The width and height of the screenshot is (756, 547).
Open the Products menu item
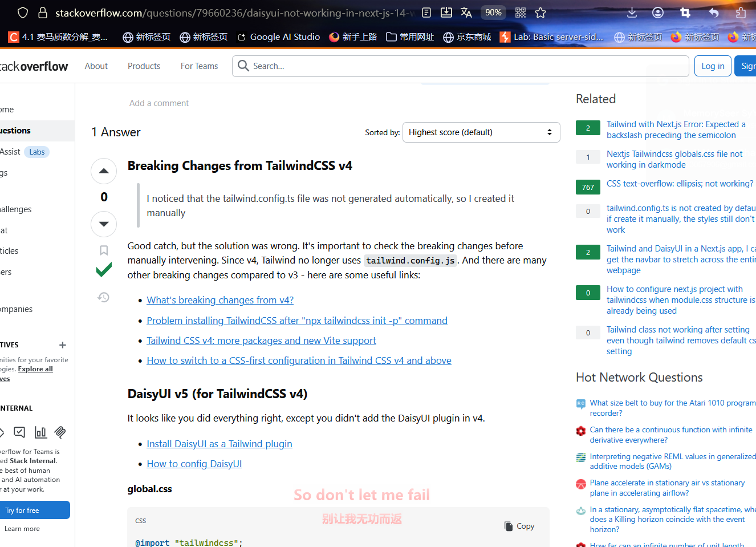[x=144, y=66]
